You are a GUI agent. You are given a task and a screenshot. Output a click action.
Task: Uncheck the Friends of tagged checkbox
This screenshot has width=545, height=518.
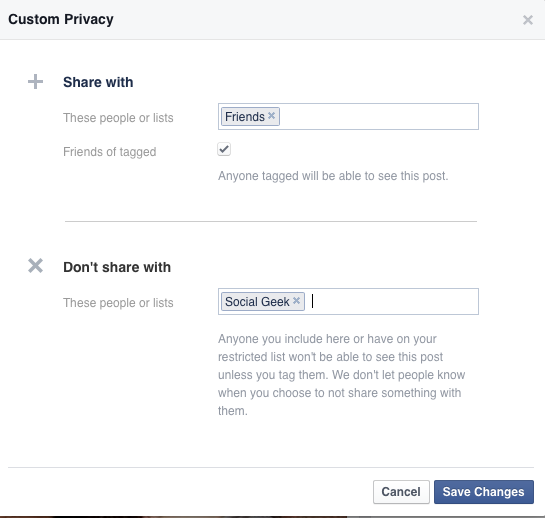click(224, 149)
